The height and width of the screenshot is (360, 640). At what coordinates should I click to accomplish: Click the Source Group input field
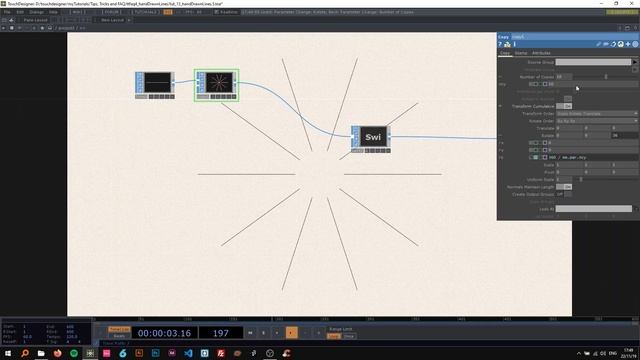click(x=593, y=62)
